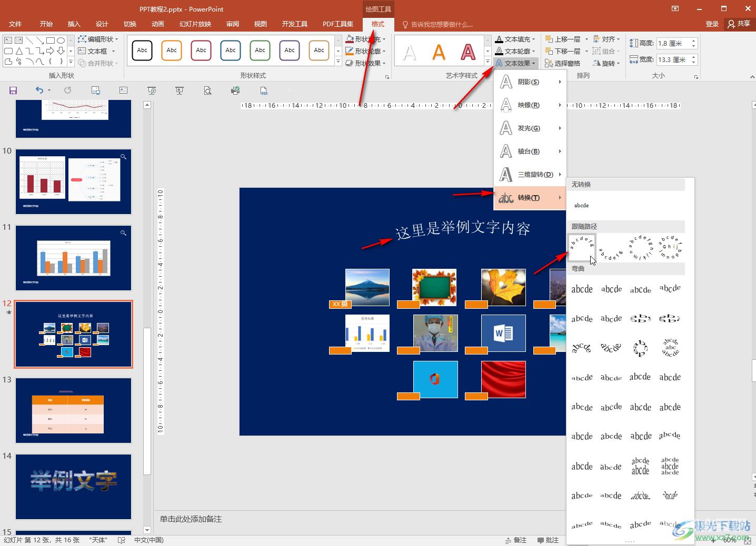
Task: Open the Text Box (文本框) dropdown
Action: click(x=97, y=51)
